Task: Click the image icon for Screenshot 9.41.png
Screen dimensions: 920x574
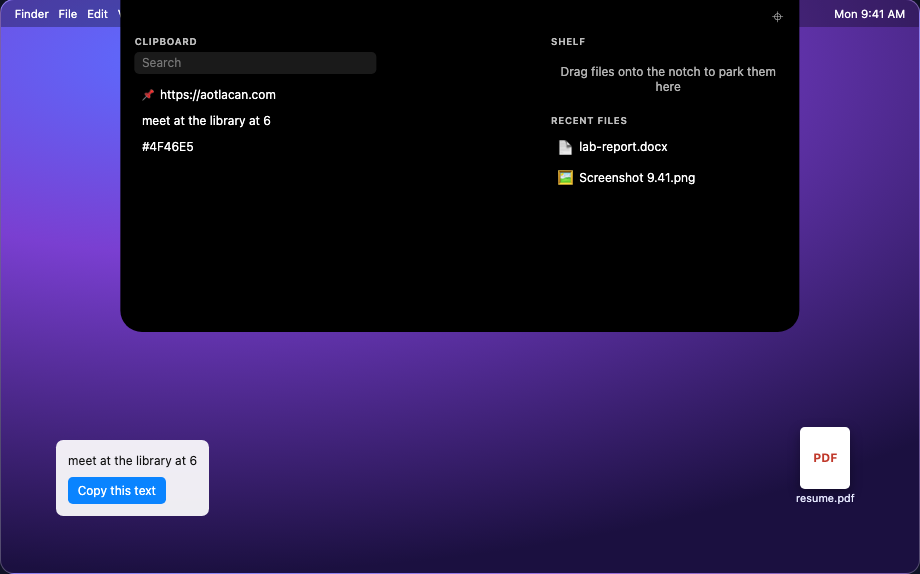Action: (x=565, y=178)
